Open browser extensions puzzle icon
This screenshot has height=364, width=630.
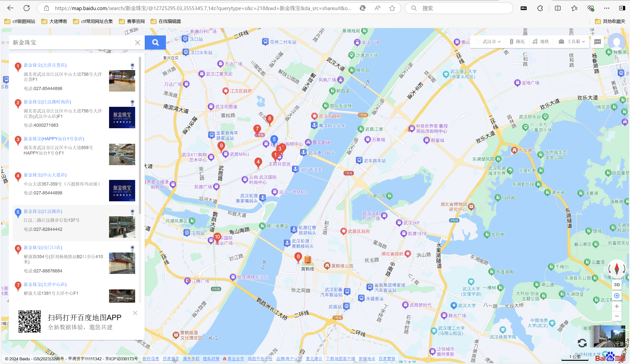coord(540,8)
